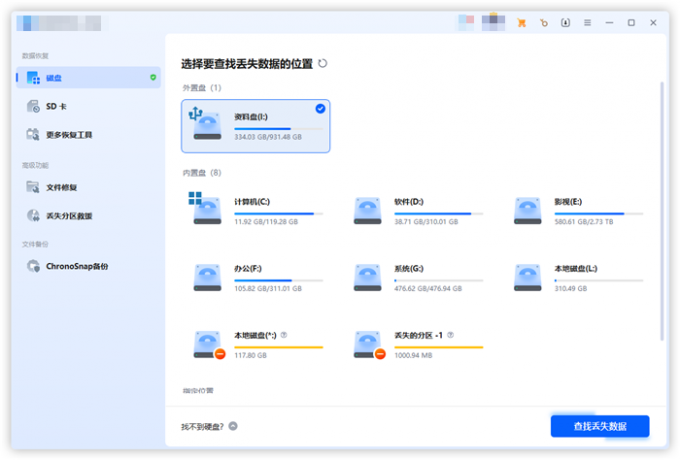Click the 117.80 GB size text
Screen dimensions: 680x460
pos(250,356)
